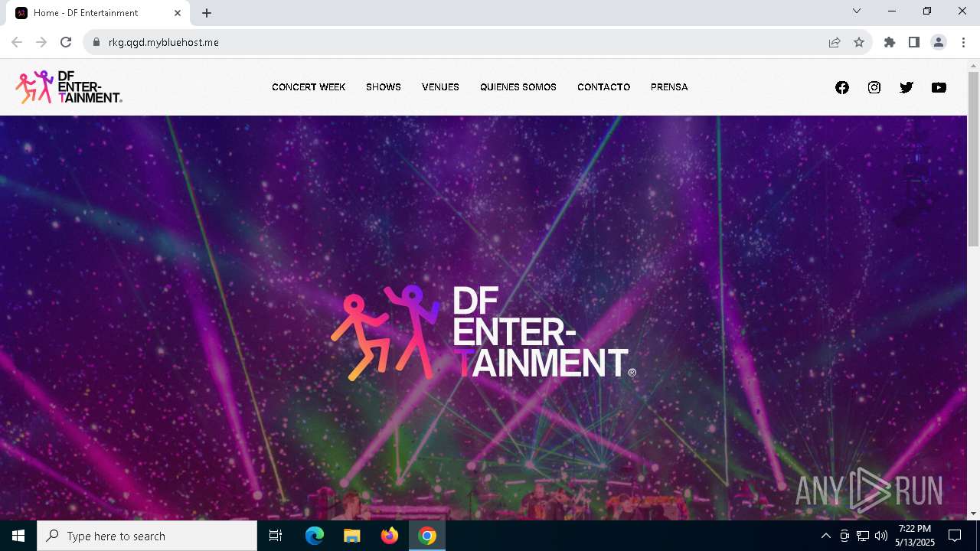The image size is (980, 551).
Task: Click the browser forward arrow
Action: (41, 42)
